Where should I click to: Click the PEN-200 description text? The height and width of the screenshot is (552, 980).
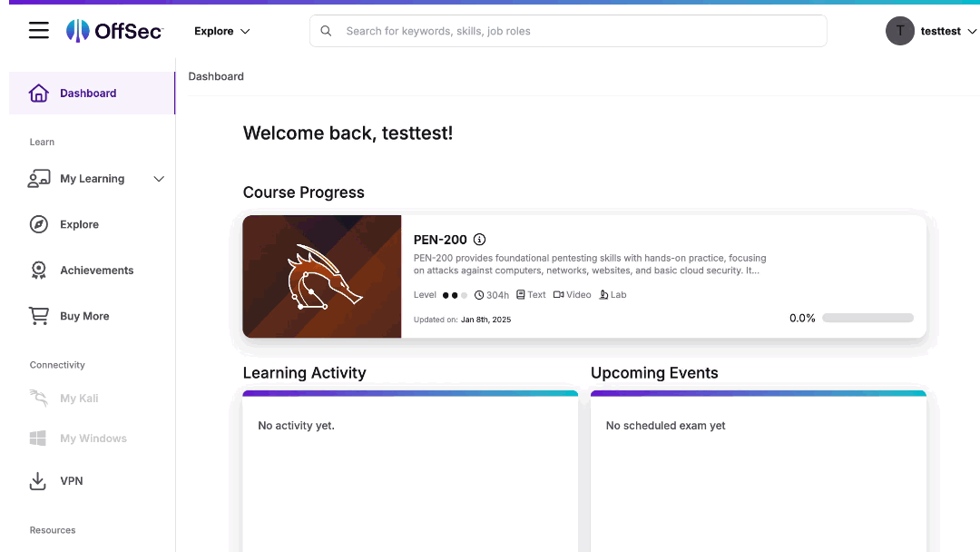[590, 264]
